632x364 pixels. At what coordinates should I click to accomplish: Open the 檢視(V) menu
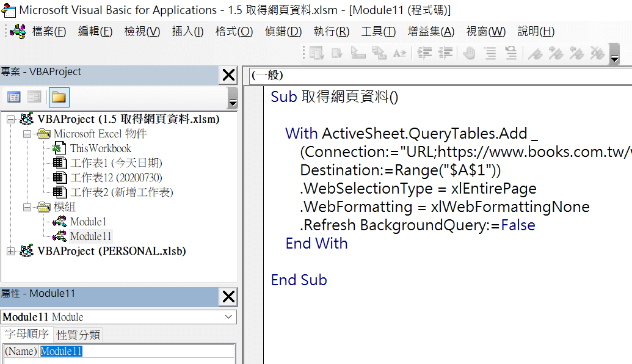[x=142, y=31]
